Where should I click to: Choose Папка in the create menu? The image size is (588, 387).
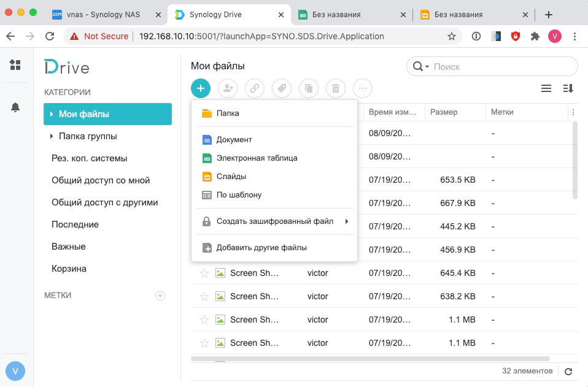click(228, 113)
